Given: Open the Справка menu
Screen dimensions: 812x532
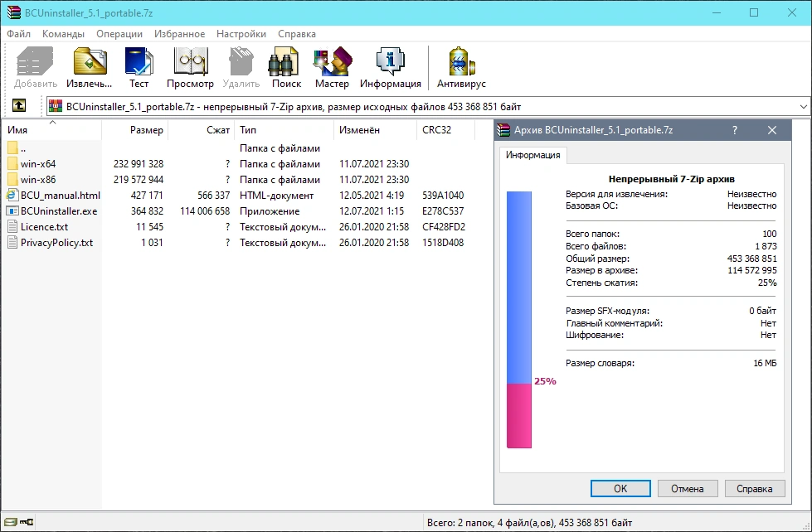Looking at the screenshot, I should coord(297,34).
